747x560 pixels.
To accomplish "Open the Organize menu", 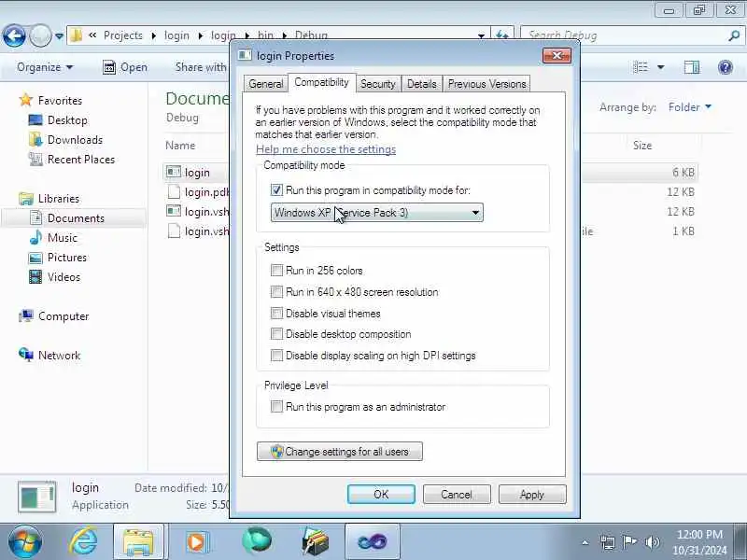I will (x=45, y=67).
